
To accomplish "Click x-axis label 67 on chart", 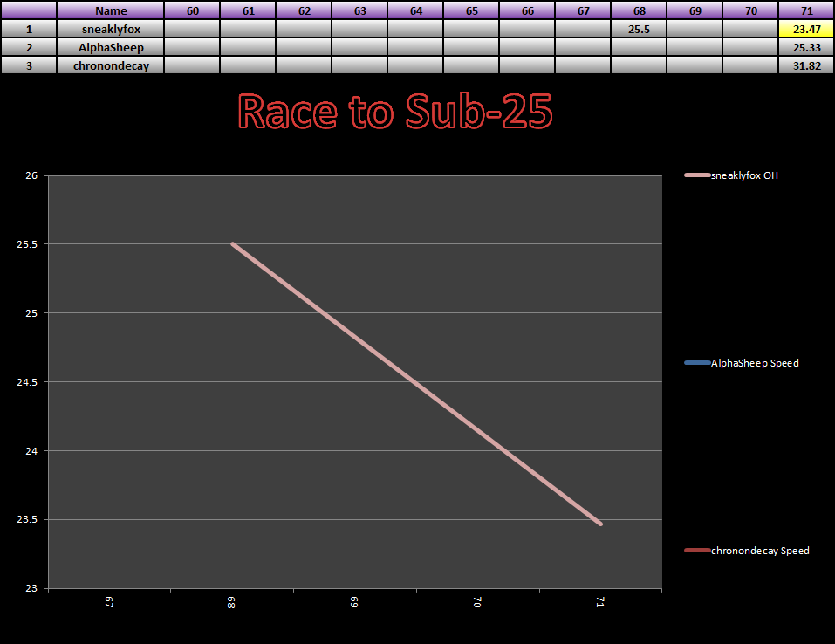I will pos(109,602).
